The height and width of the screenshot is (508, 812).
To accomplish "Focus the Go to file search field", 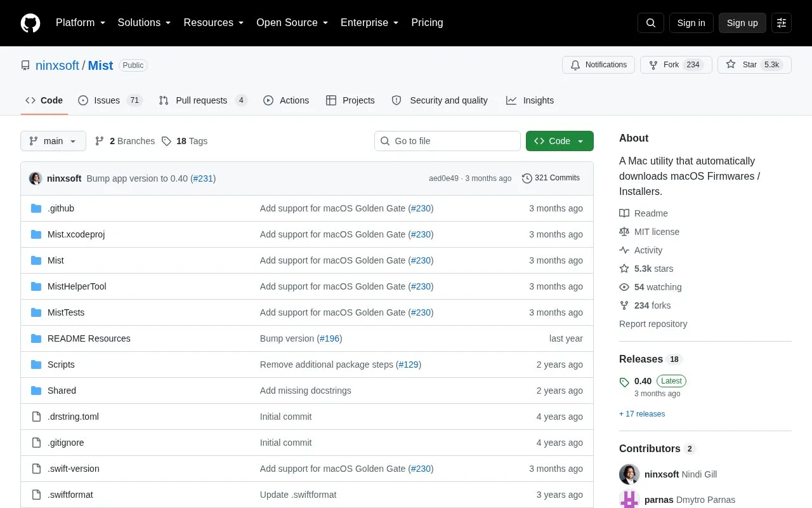I will tap(447, 141).
